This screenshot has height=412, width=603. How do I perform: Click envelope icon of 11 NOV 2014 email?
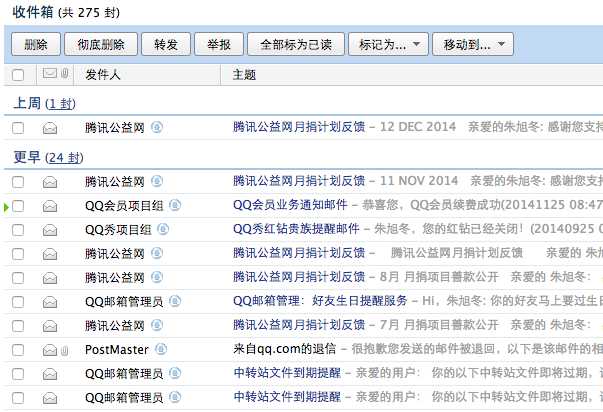tap(50, 182)
